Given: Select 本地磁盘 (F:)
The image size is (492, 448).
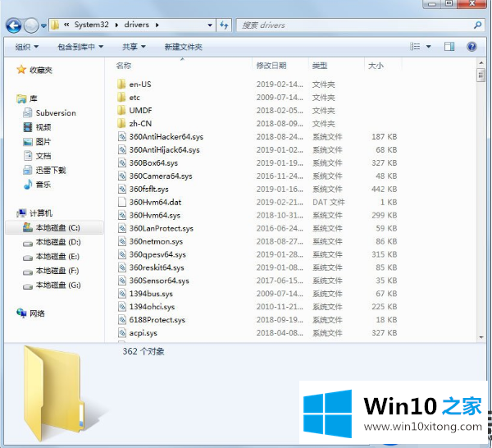Looking at the screenshot, I should [x=57, y=271].
